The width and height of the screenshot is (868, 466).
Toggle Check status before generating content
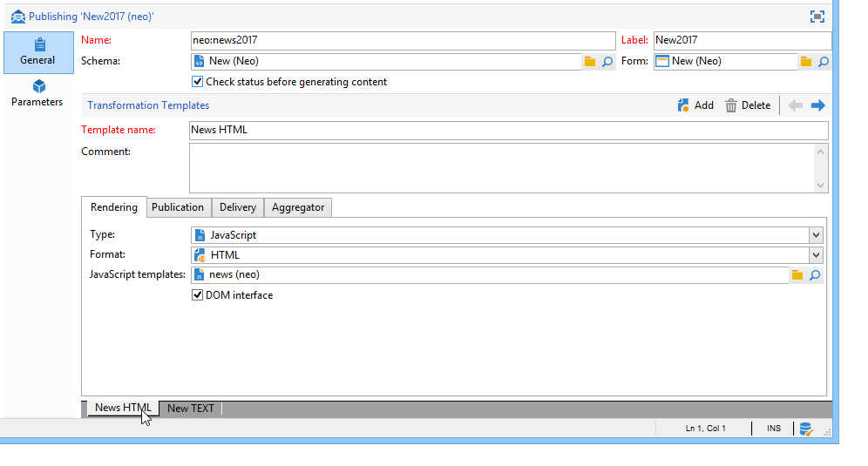pyautogui.click(x=197, y=82)
